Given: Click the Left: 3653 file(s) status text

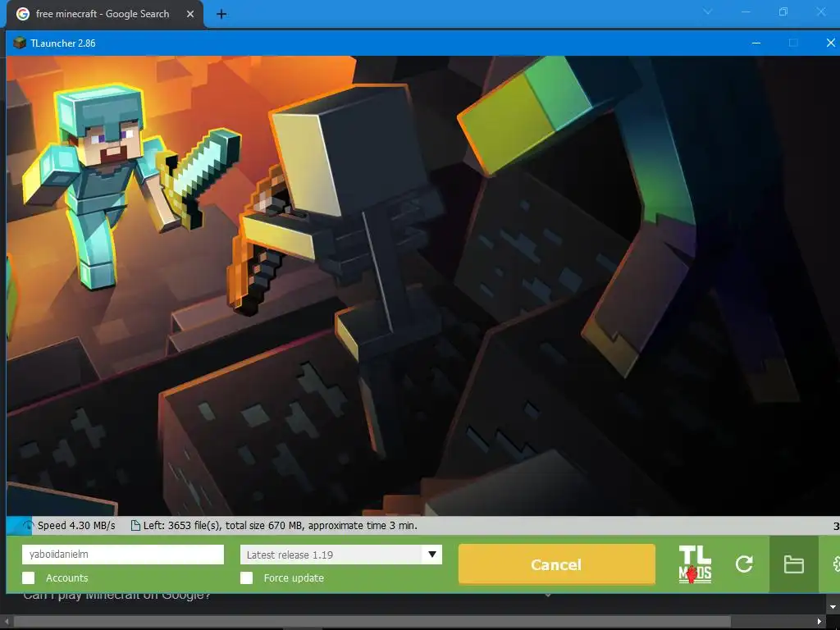Looking at the screenshot, I should [x=281, y=526].
